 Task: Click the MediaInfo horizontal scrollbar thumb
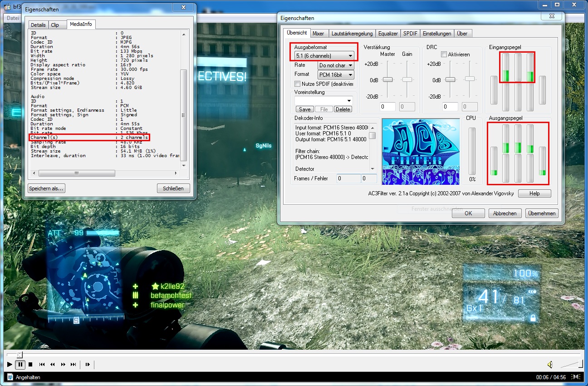point(77,173)
